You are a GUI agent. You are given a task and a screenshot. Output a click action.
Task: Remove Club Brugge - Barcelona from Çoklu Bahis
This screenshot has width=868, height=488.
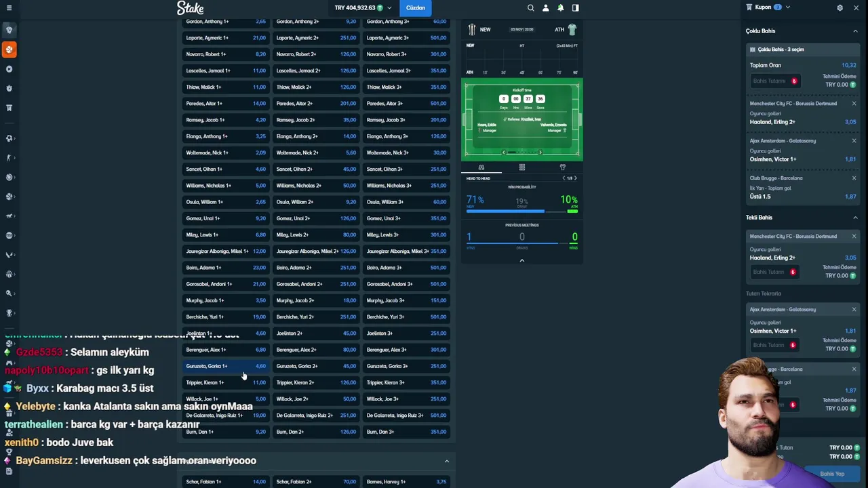(x=854, y=178)
